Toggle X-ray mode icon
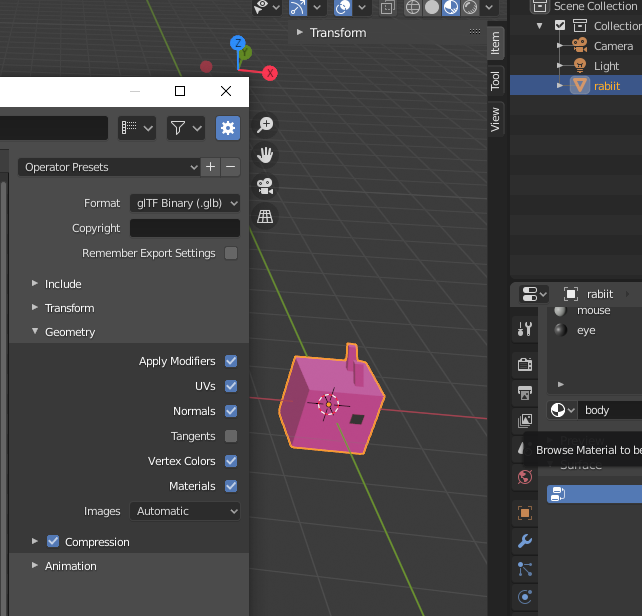This screenshot has height=616, width=642. [x=387, y=7]
